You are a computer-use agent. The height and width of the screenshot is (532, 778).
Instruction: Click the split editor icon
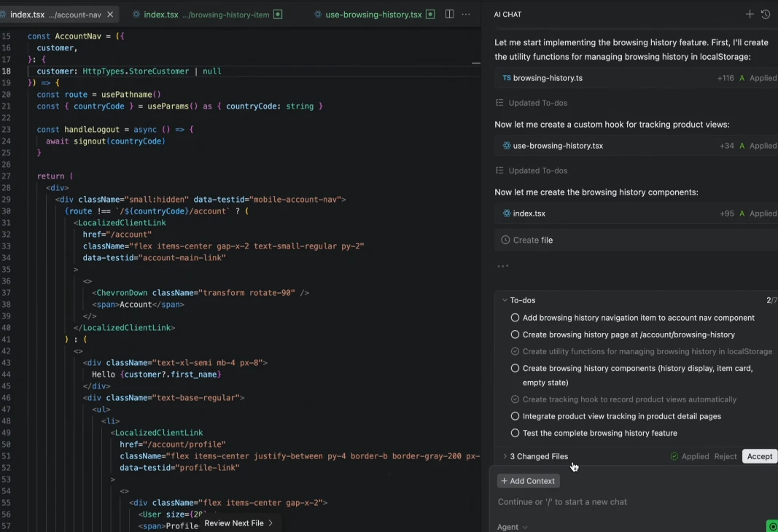tap(450, 15)
